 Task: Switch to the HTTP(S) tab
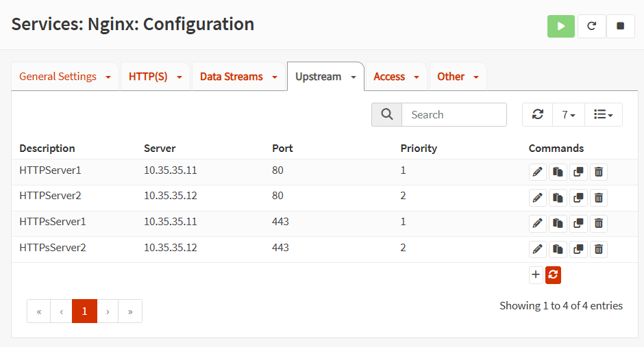[148, 77]
